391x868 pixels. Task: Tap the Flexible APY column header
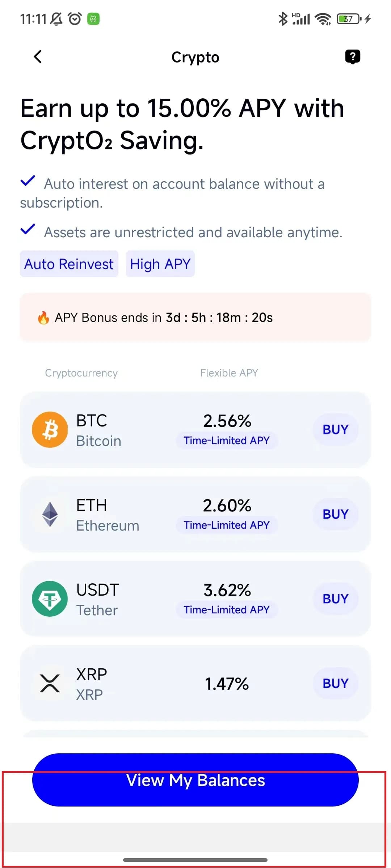(229, 373)
